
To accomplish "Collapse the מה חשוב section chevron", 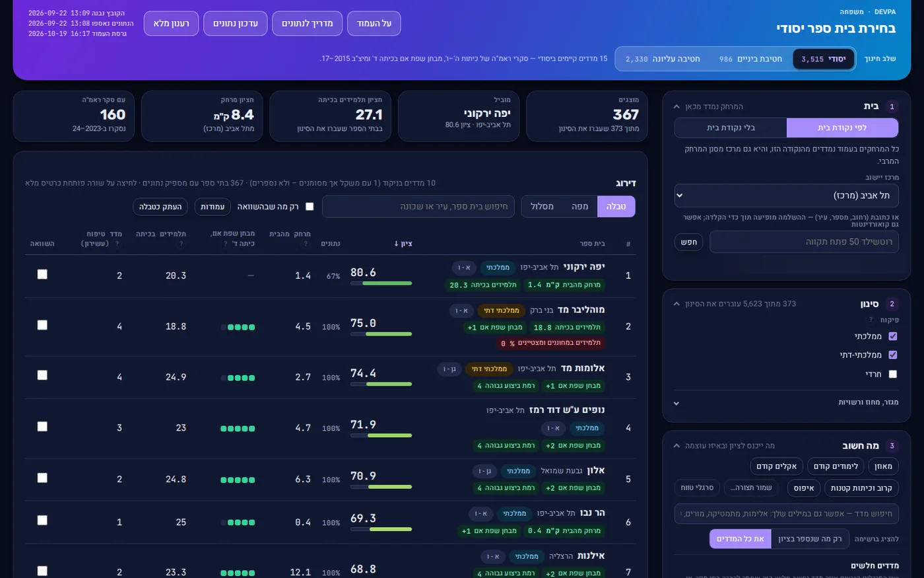I will (676, 446).
